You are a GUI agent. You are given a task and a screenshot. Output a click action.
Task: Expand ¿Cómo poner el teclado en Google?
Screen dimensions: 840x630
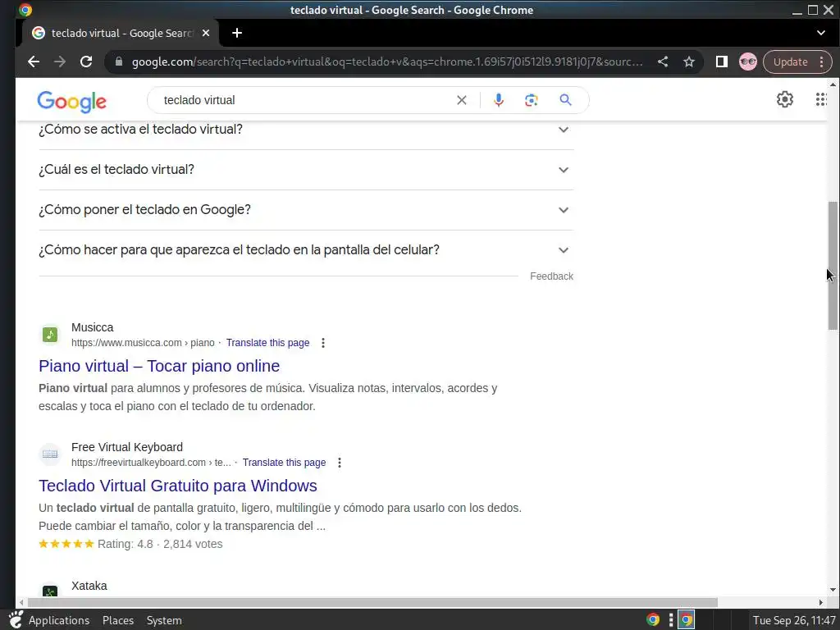click(x=306, y=210)
